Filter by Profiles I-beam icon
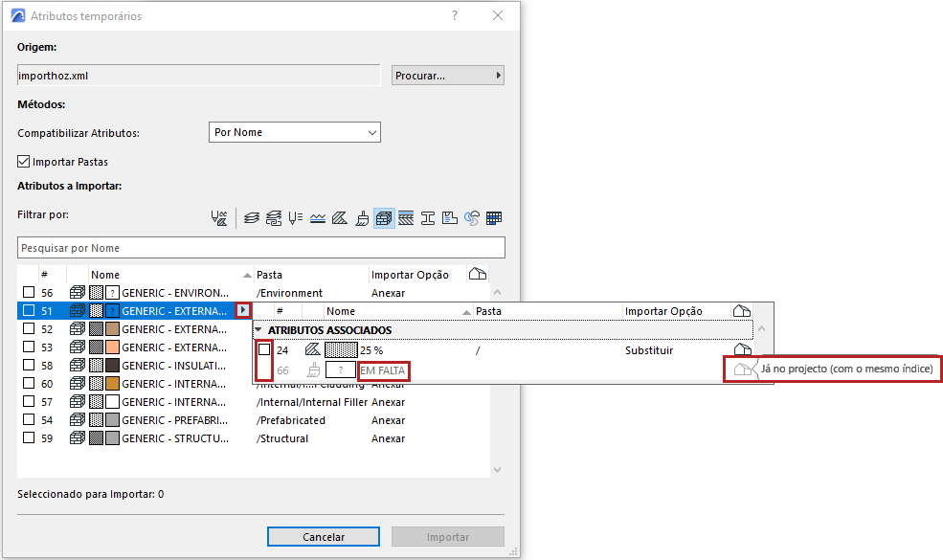 428,217
